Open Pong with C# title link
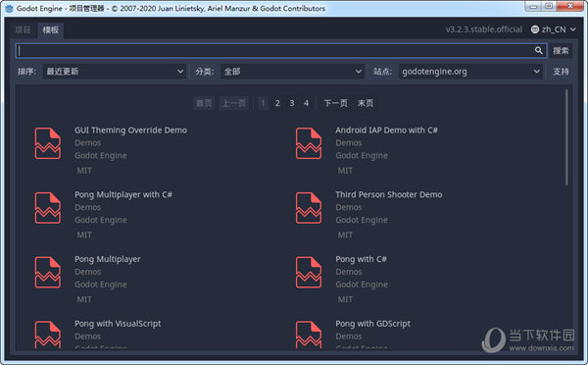This screenshot has height=365, width=588. pos(361,259)
